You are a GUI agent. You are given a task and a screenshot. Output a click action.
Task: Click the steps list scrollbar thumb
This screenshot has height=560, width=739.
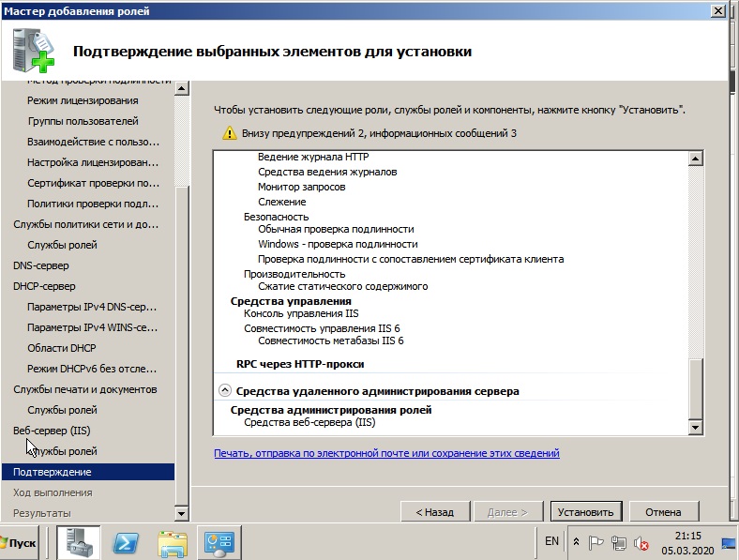181,345
